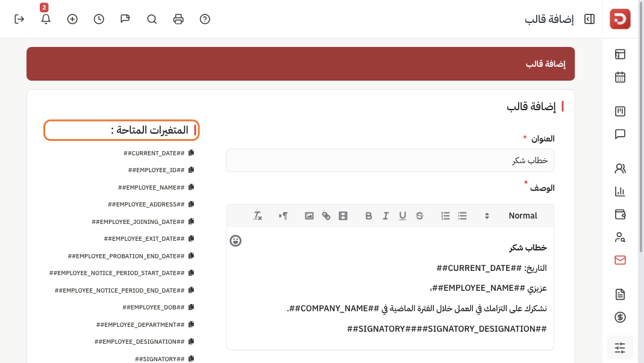Open the document icon in sidebar

620,294
